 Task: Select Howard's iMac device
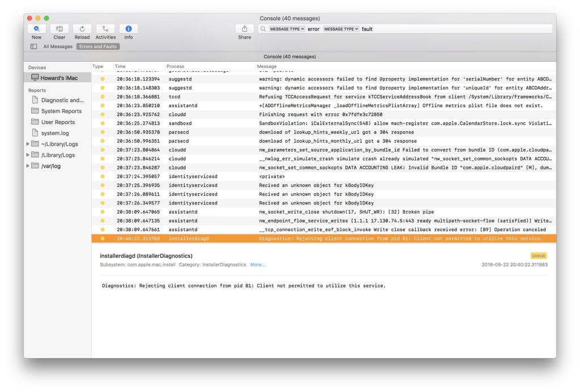[x=58, y=78]
